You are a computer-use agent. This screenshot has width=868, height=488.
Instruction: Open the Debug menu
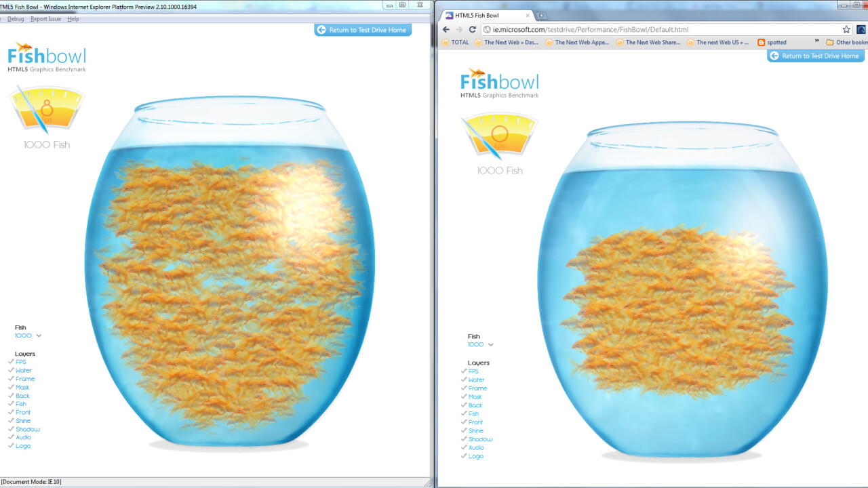pyautogui.click(x=16, y=19)
